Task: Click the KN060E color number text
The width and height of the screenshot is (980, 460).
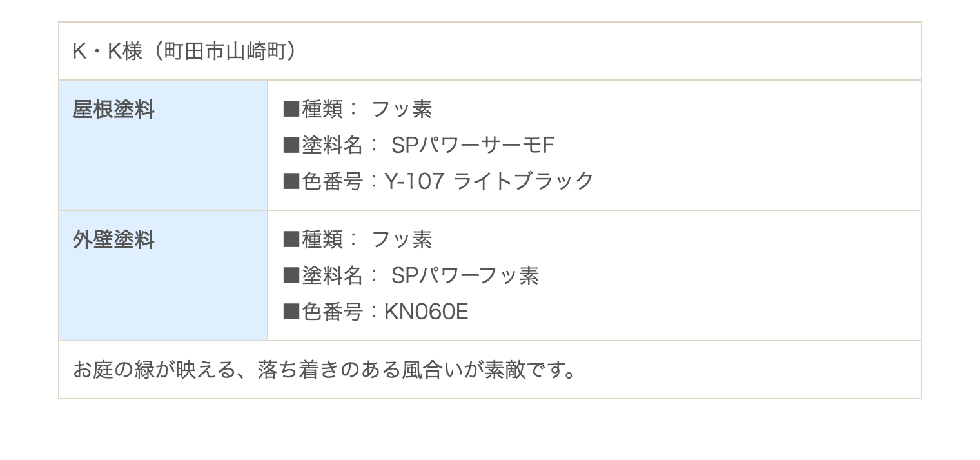Action: click(426, 312)
